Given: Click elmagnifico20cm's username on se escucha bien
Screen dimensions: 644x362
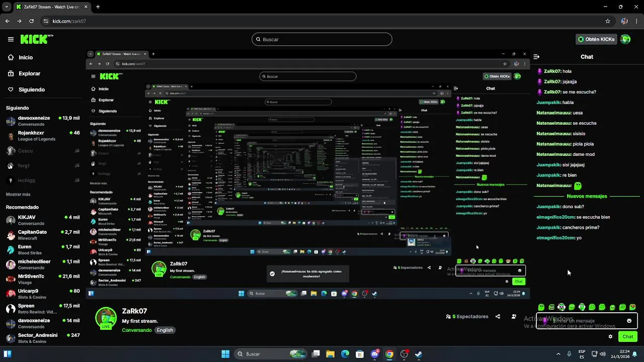Looking at the screenshot, I should pos(555,217).
